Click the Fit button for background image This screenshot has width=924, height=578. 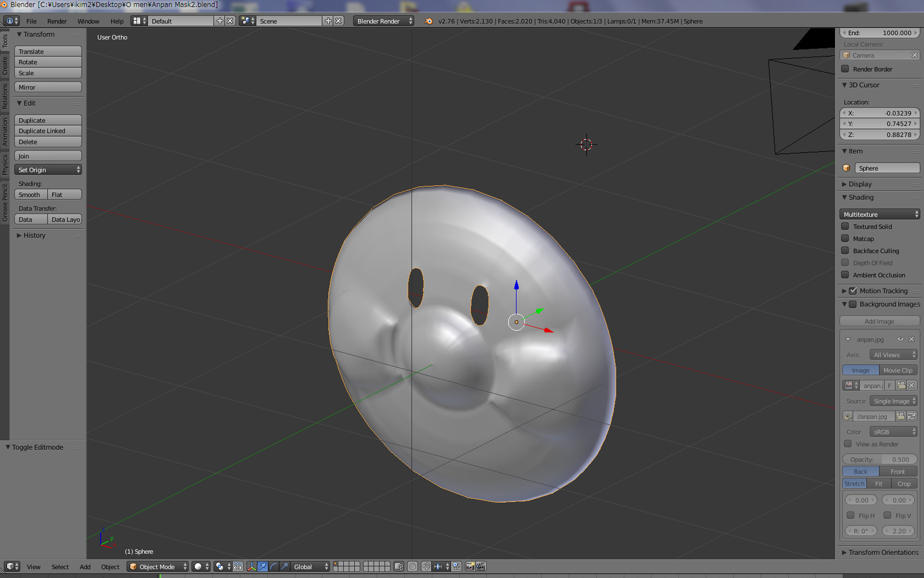[879, 484]
